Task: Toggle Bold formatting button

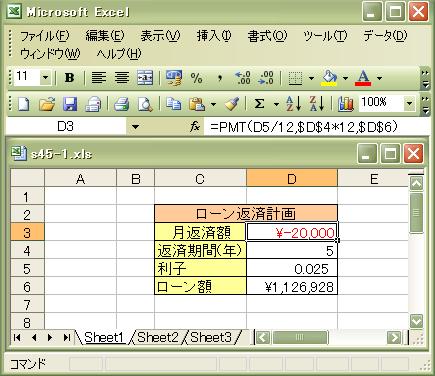Action: tap(69, 78)
